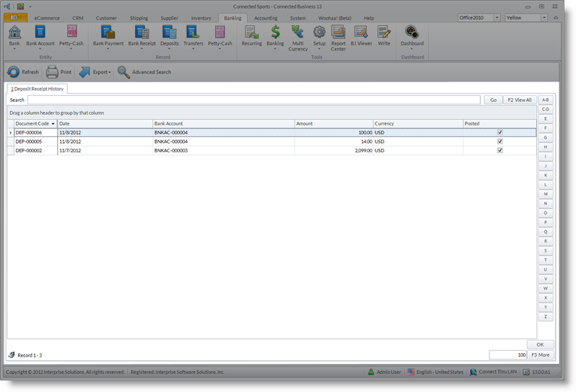
Task: Open the Dashboard icon
Action: coord(412,32)
